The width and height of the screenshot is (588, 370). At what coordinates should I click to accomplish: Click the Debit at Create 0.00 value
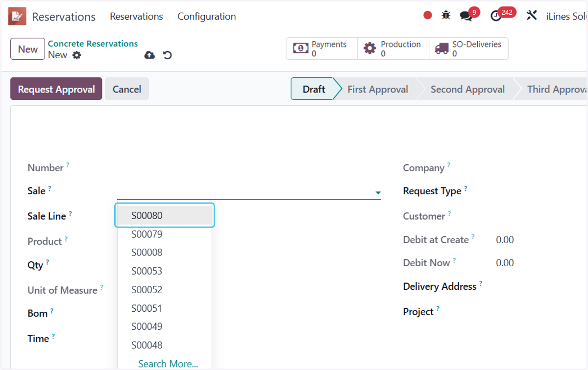coord(505,240)
